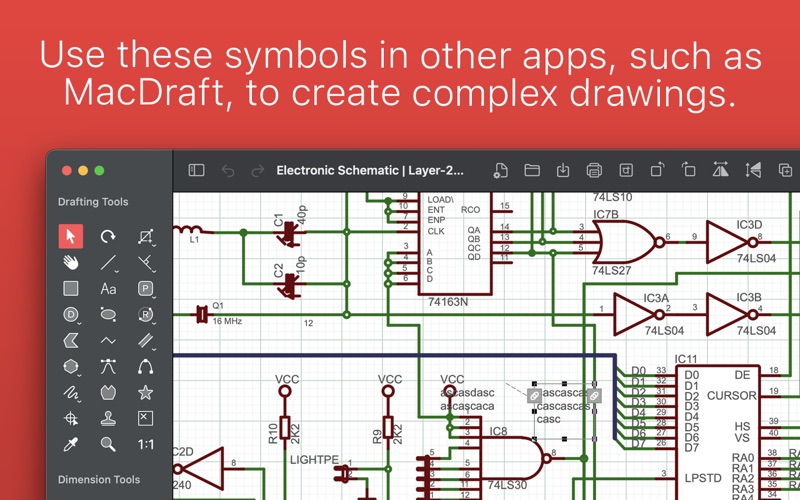800x500 pixels.
Task: Open document settings page icon
Action: (x=501, y=170)
